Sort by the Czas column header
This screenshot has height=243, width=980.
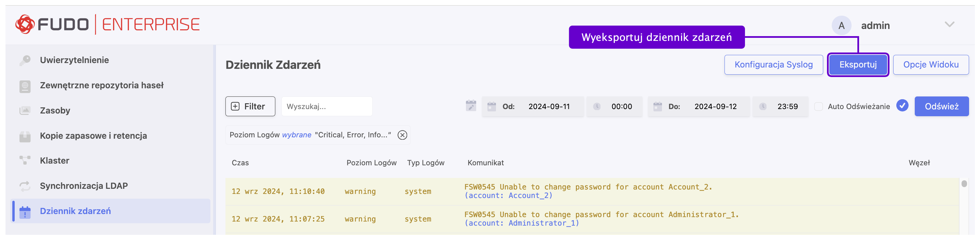(240, 163)
